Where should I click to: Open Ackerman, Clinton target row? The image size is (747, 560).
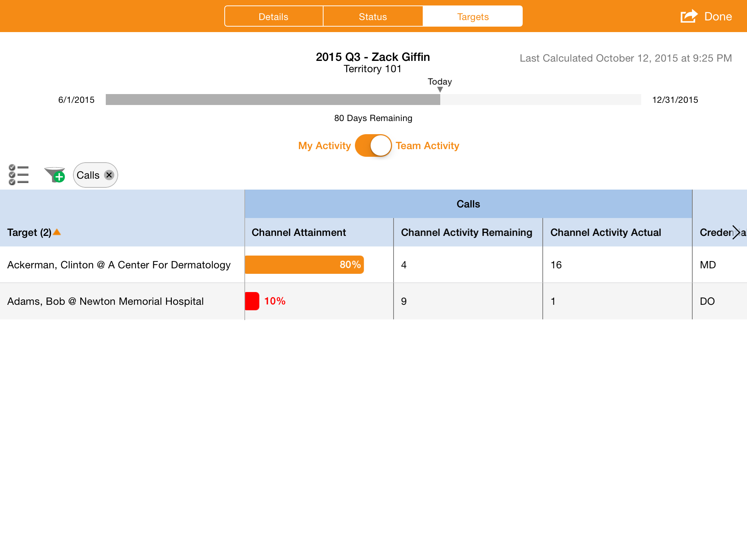(119, 265)
